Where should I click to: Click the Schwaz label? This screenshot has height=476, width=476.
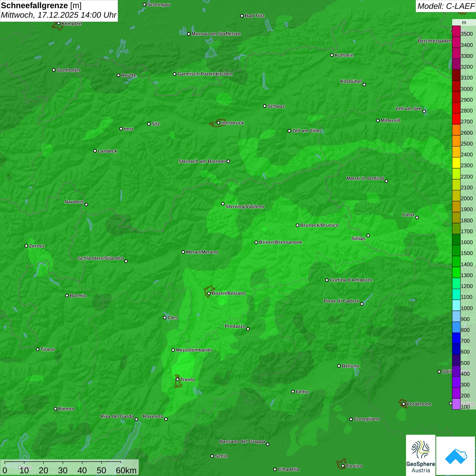click(x=276, y=106)
